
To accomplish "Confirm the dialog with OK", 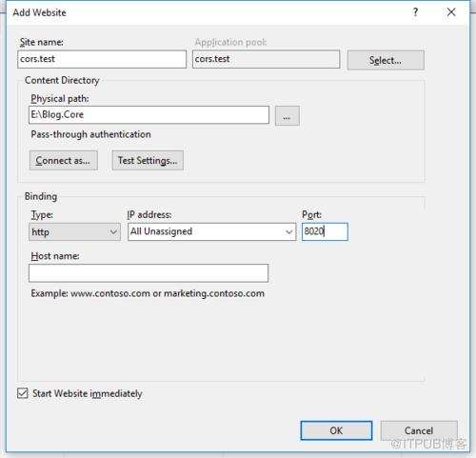I will (336, 430).
